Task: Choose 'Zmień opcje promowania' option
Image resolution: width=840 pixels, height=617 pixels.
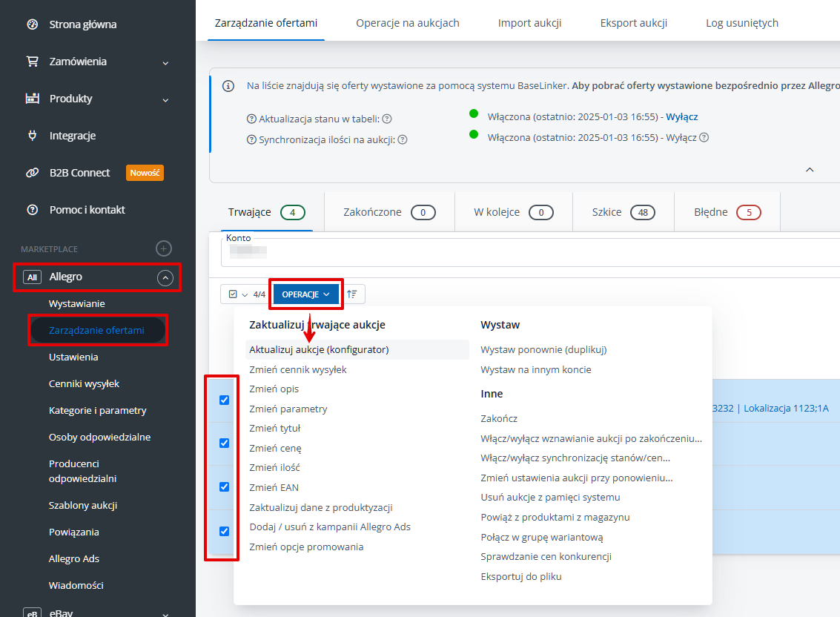Action: (306, 547)
